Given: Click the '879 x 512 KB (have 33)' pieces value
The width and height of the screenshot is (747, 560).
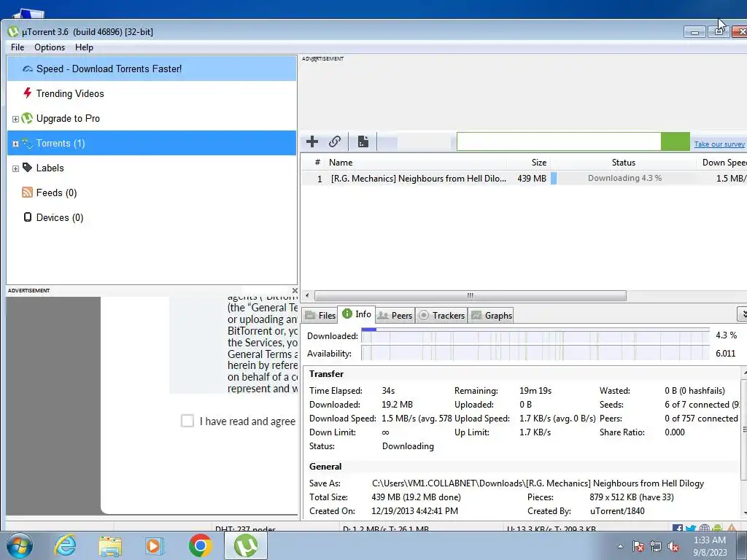Looking at the screenshot, I should [631, 497].
